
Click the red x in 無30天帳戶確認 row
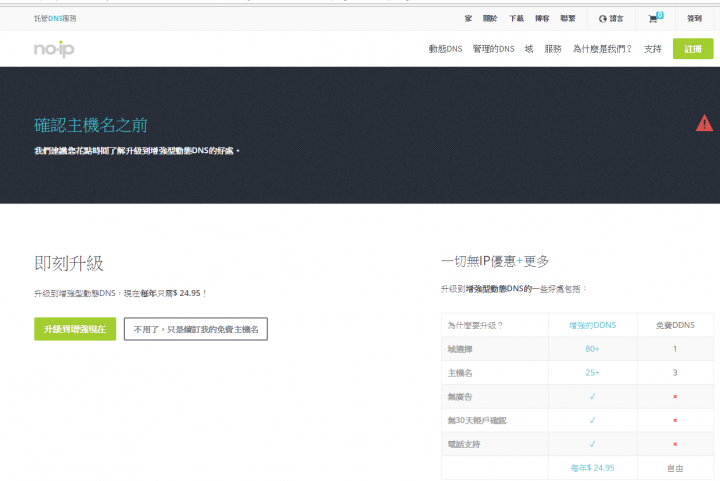pos(675,420)
